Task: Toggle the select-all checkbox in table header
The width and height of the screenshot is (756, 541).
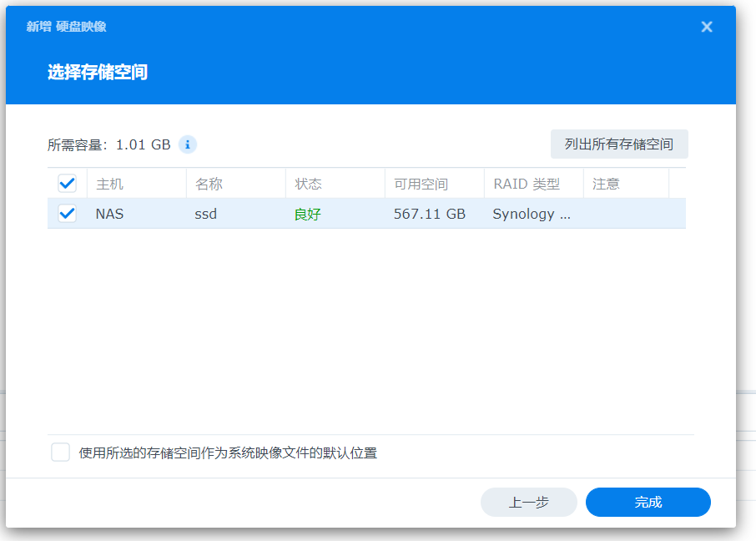Action: click(67, 184)
